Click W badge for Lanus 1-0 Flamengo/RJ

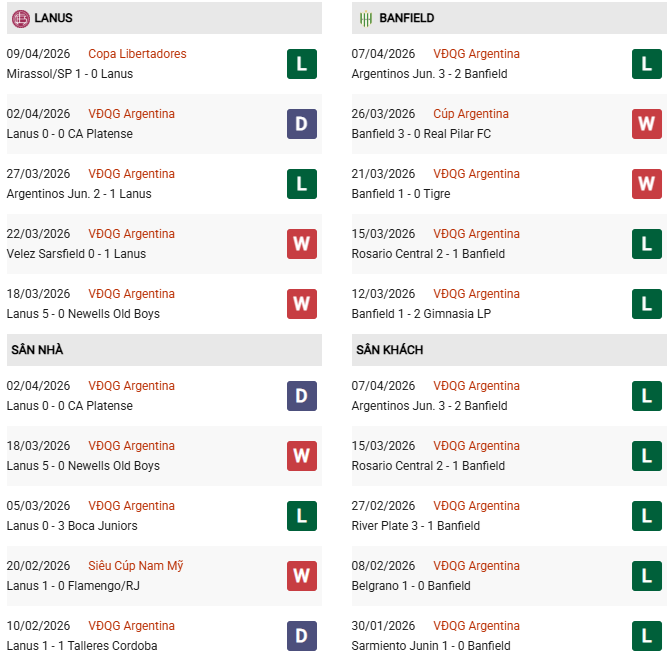pyautogui.click(x=302, y=576)
